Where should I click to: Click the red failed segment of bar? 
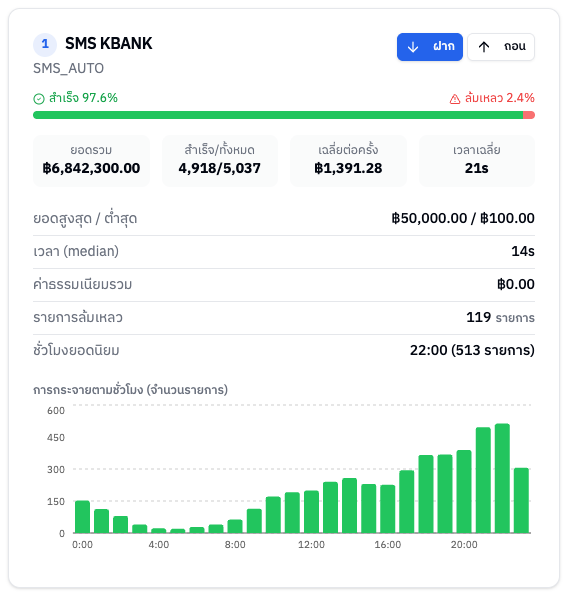[529, 115]
